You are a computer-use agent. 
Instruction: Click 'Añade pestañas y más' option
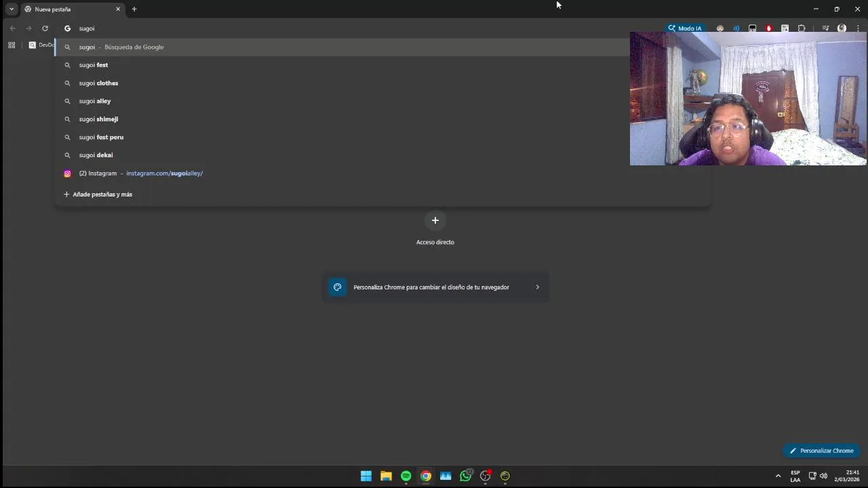coord(98,195)
